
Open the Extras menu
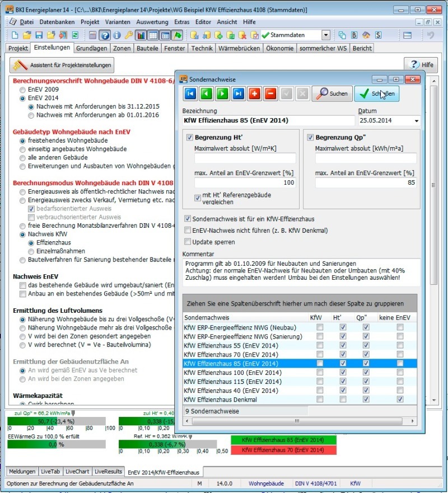click(182, 22)
